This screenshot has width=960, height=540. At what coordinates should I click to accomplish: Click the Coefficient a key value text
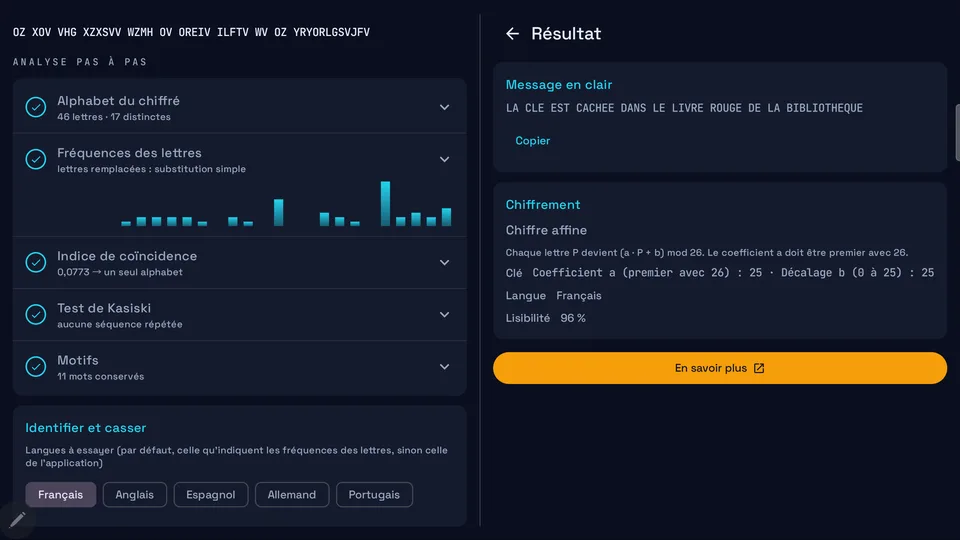733,272
